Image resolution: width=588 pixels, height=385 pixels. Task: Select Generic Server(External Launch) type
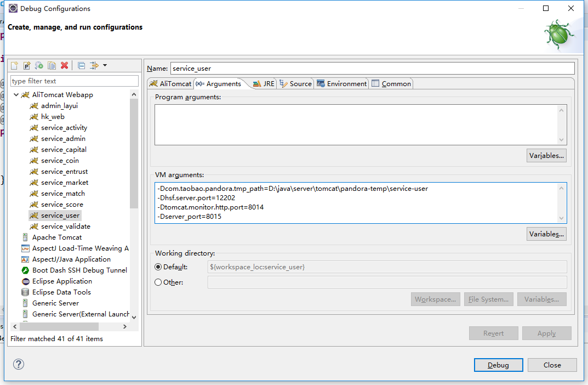[81, 314]
